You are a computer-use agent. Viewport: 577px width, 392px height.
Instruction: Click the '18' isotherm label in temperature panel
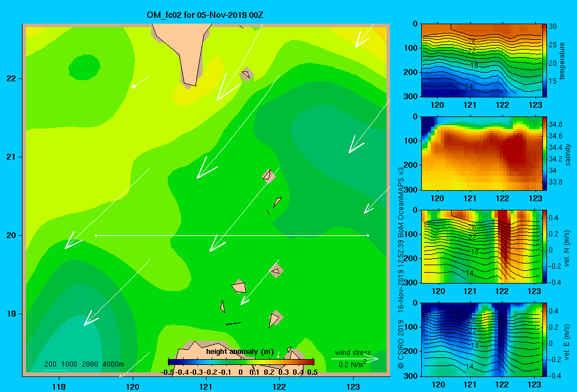coord(474,66)
